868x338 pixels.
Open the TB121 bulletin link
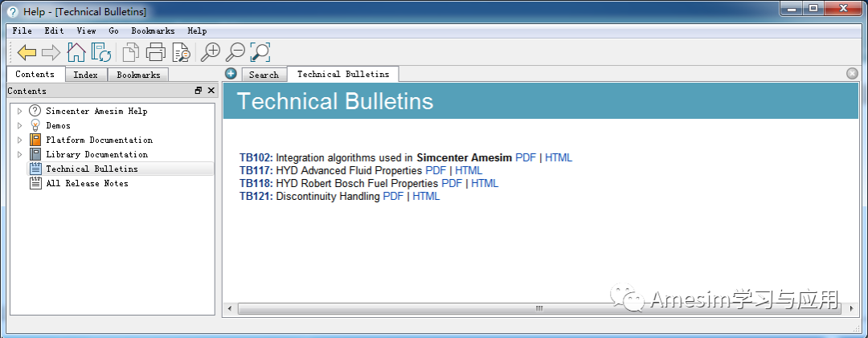pyautogui.click(x=256, y=197)
